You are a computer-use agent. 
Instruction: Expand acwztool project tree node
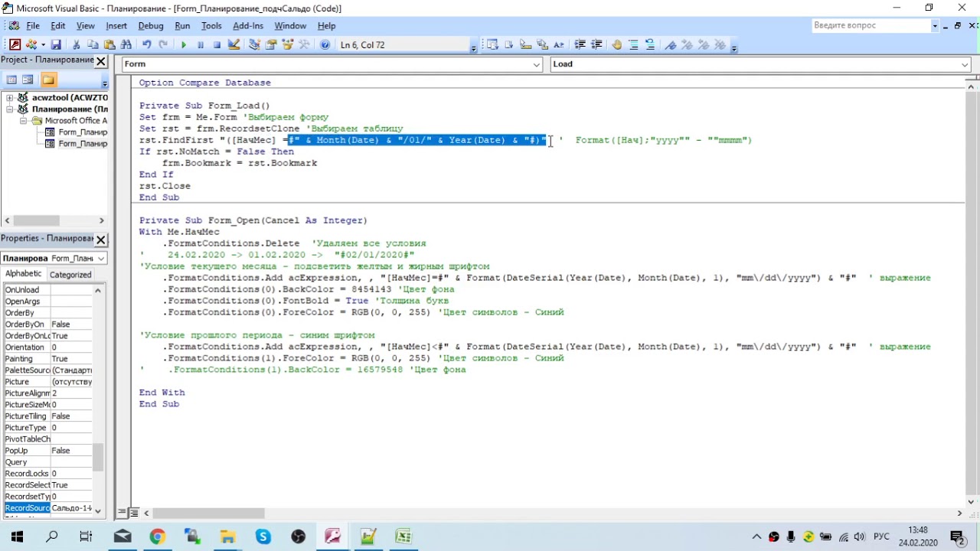tap(10, 98)
